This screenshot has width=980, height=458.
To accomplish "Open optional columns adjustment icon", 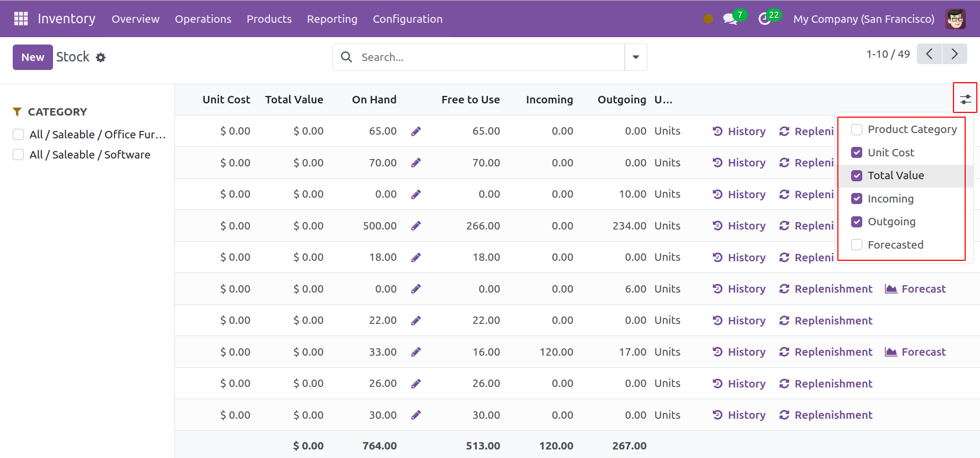I will click(965, 99).
